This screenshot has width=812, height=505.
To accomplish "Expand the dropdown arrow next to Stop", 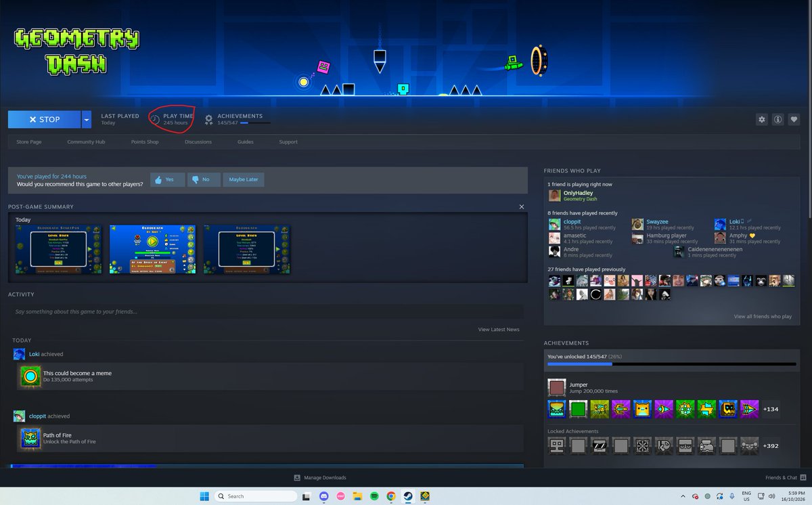I will (87, 120).
